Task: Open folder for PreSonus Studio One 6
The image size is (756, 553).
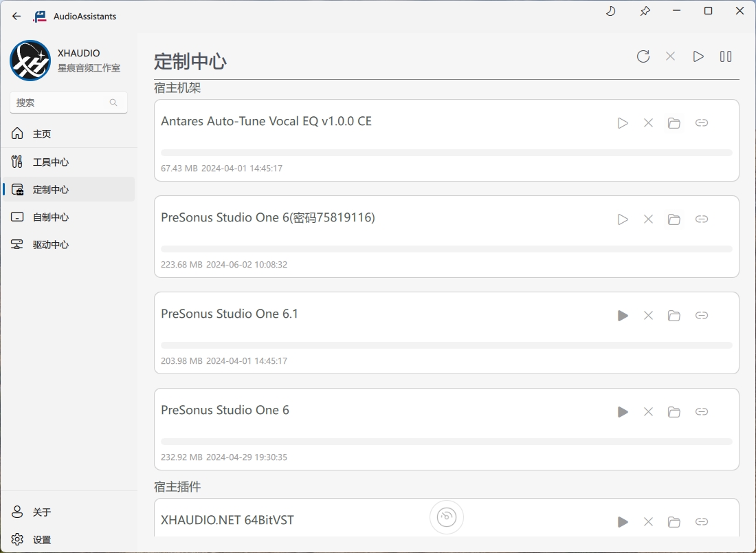Action: 674,412
